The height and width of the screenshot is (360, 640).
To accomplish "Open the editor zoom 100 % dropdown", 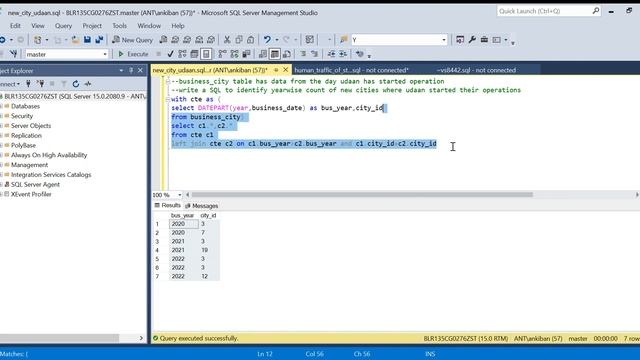I will point(180,195).
